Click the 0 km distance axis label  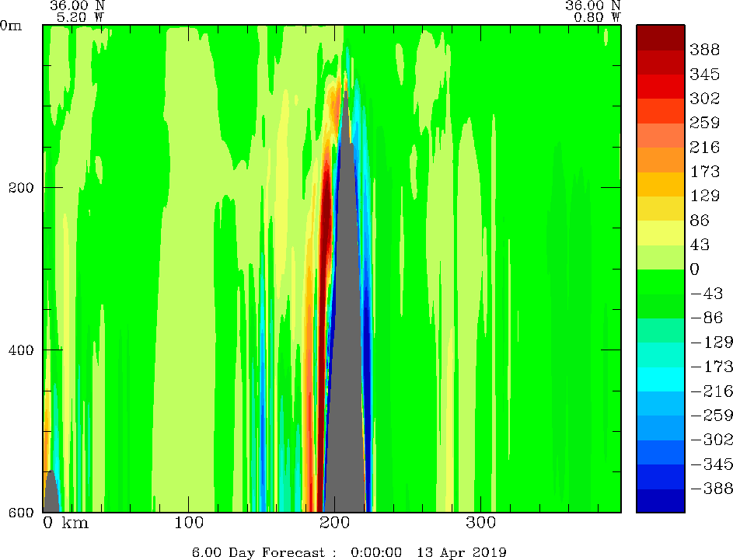click(65, 522)
